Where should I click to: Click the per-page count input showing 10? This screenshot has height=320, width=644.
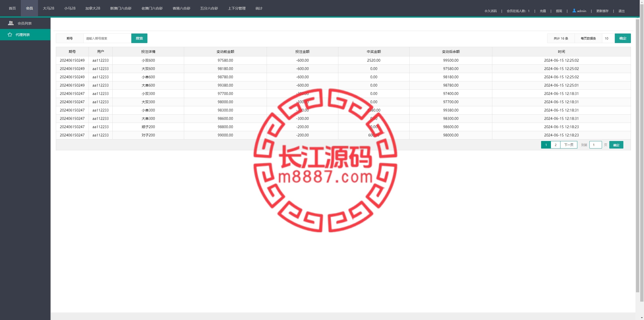(608, 38)
